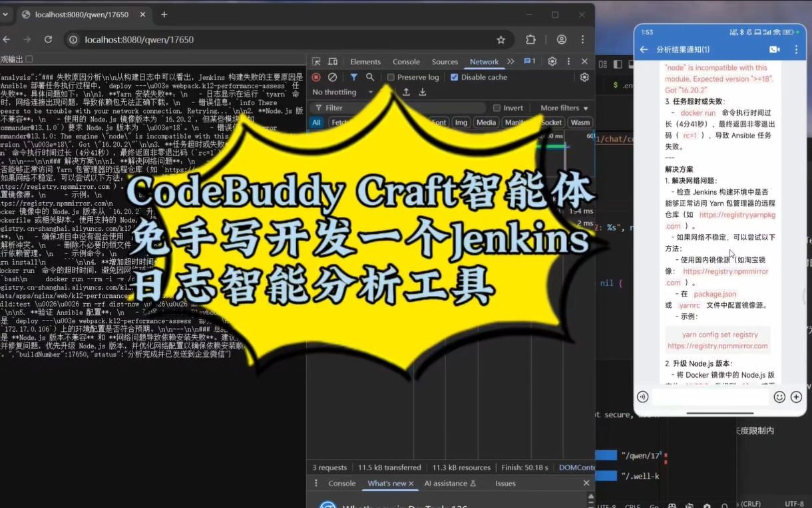This screenshot has width=812, height=508.
Task: Toggle the device toolbar icon in DevTools
Action: click(x=333, y=61)
